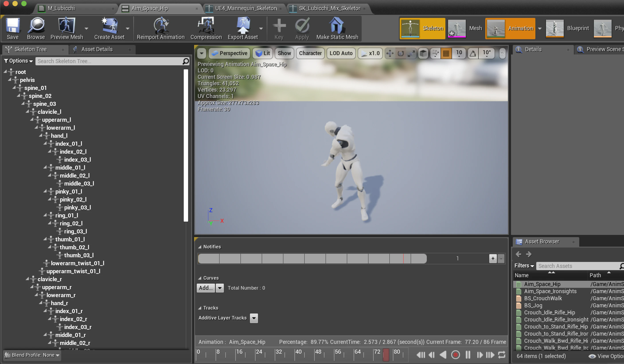Open the Preview Mesh tool
Viewport: 624px width, 364px height.
point(67,25)
